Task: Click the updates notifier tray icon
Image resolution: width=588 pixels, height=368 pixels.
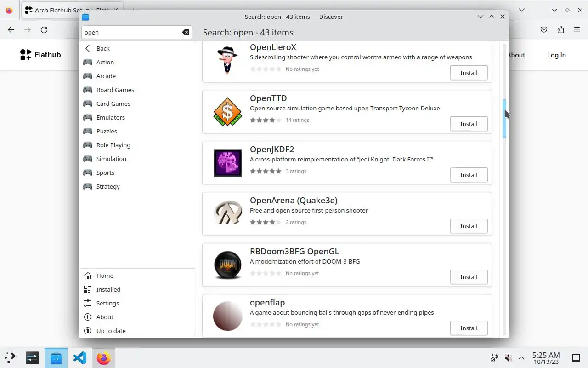Action: point(494,358)
